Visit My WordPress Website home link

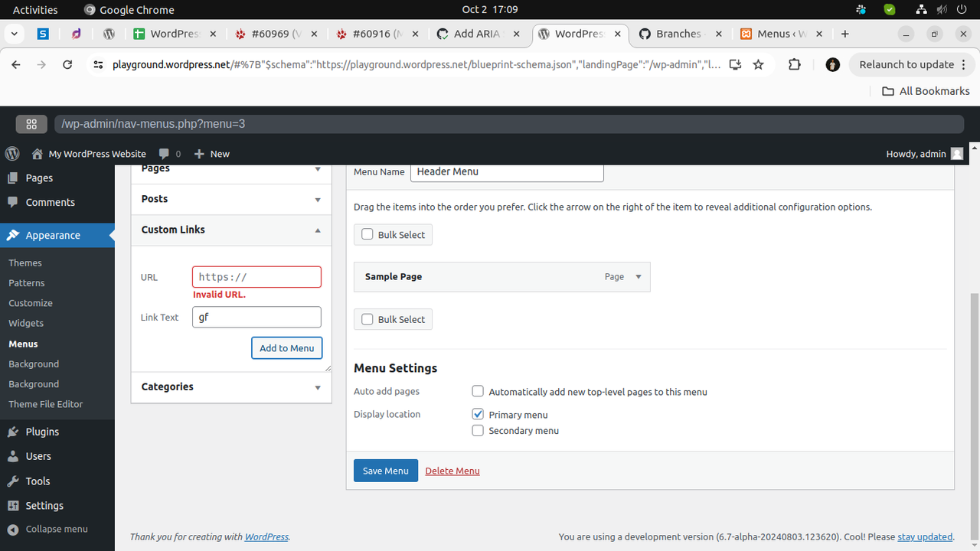pos(89,154)
